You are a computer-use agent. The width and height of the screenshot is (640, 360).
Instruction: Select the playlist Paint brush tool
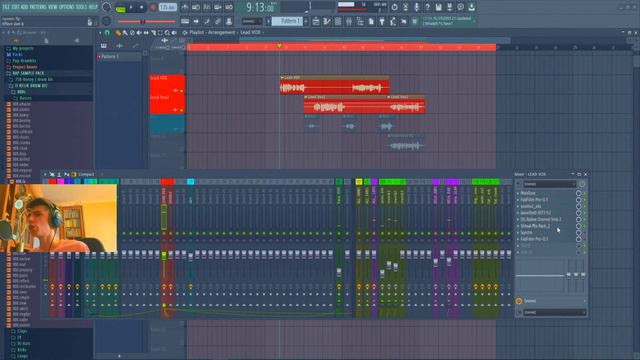tap(125, 33)
